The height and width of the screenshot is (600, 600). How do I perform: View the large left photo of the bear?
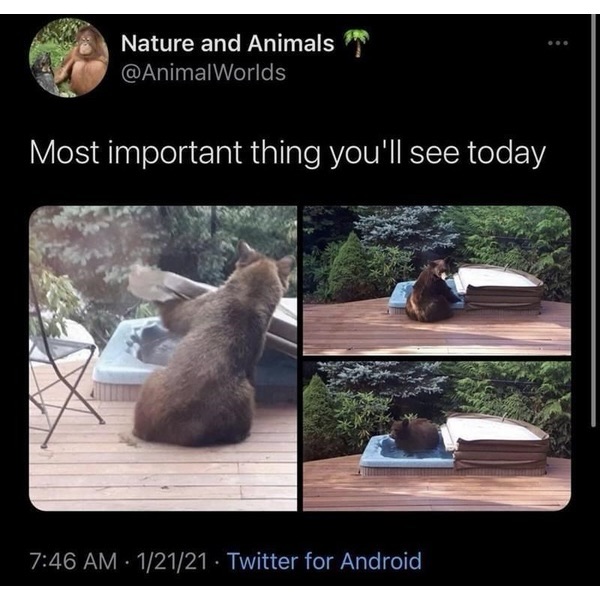point(163,358)
